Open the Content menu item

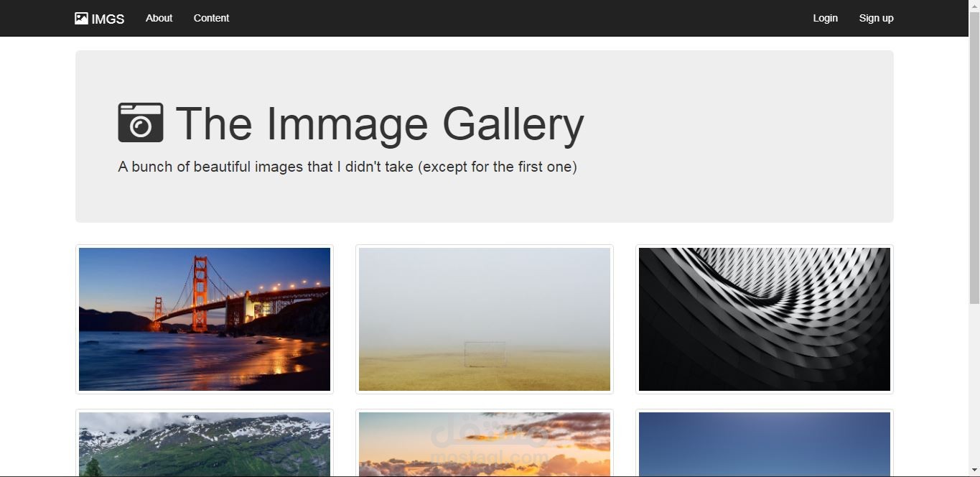211,18
